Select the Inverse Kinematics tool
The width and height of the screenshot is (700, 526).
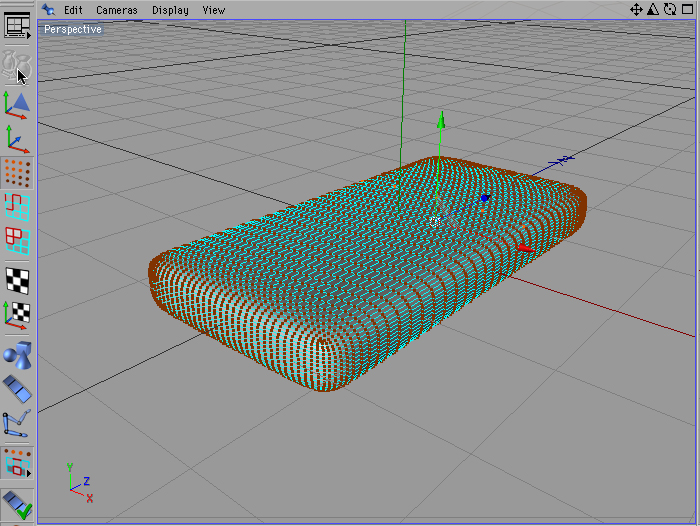click(17, 423)
